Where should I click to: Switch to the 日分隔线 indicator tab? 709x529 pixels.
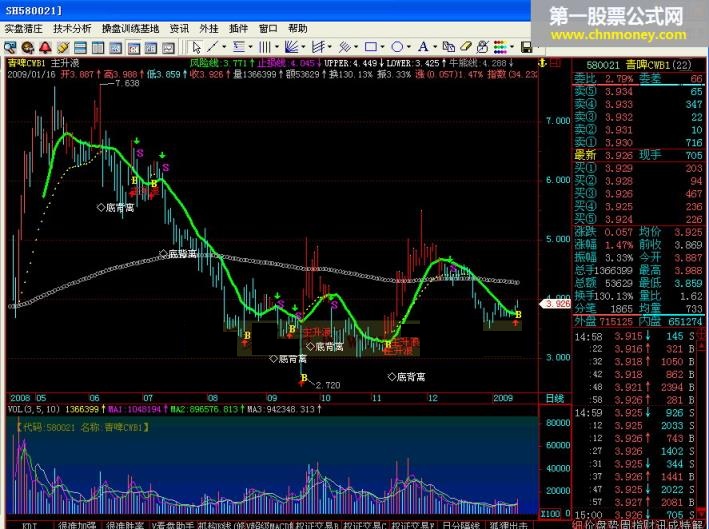(x=461, y=525)
